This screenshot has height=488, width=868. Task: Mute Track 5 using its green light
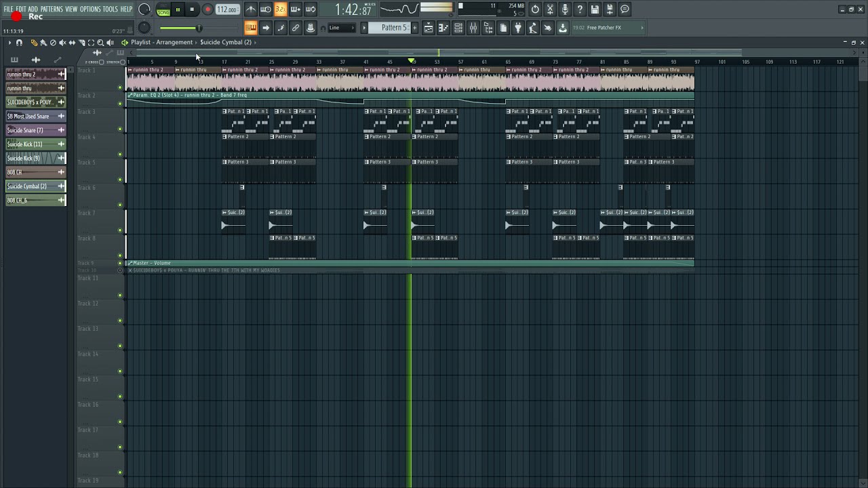point(120,180)
